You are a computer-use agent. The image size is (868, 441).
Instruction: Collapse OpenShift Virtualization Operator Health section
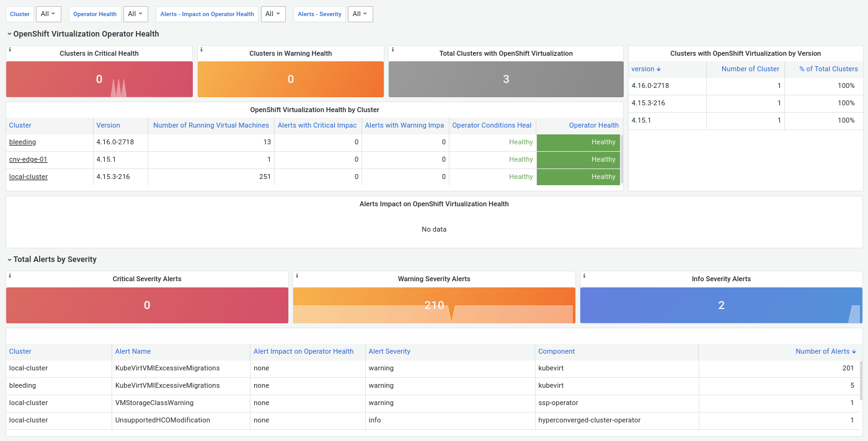click(x=9, y=34)
